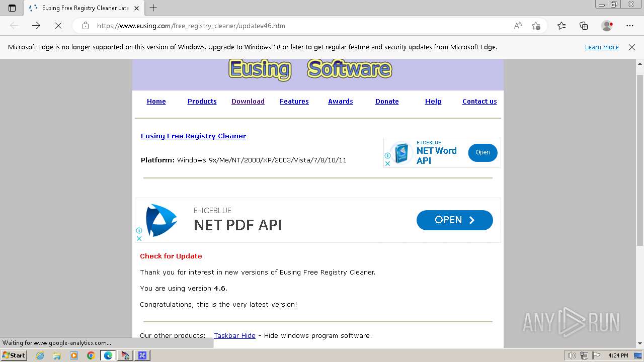Open the Download menu link
Screen dimensions: 644x362
pos(248,102)
